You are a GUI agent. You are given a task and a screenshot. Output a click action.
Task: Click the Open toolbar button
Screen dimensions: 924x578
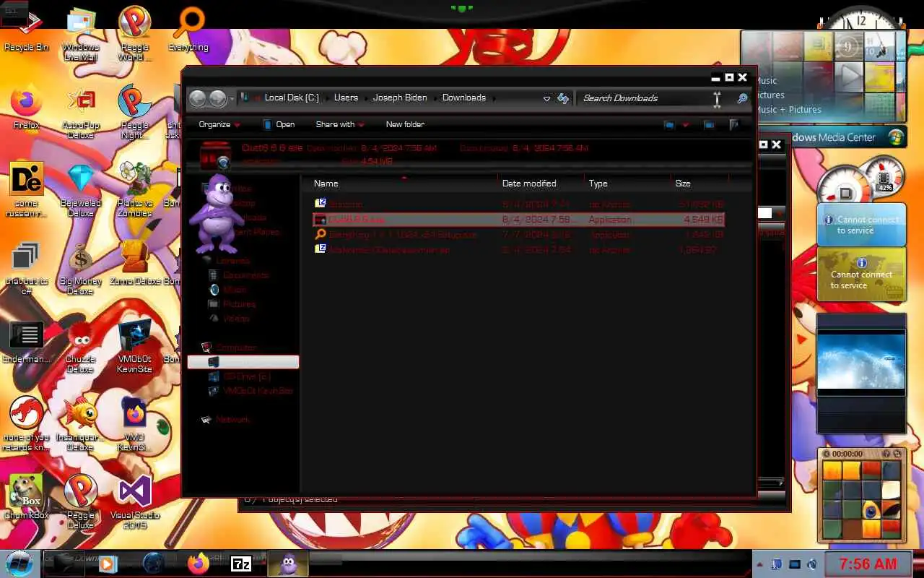point(279,124)
